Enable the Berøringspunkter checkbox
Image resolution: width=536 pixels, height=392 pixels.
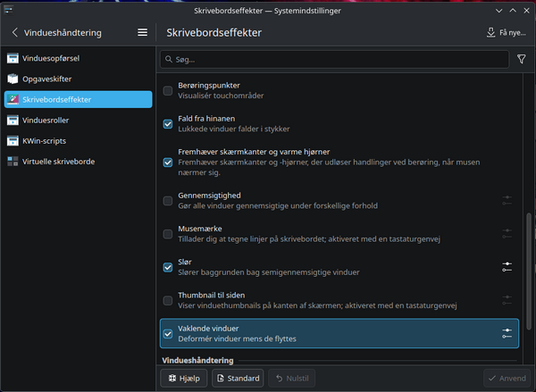(168, 90)
